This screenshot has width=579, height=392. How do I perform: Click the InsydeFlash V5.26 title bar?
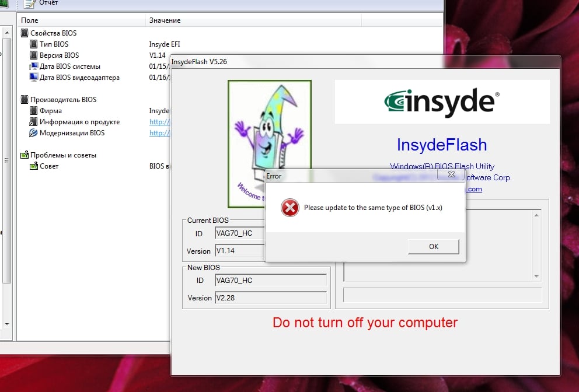click(365, 62)
